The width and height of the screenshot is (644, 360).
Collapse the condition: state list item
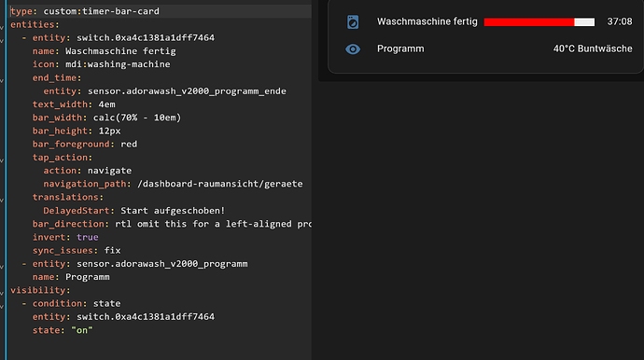coord(2,306)
